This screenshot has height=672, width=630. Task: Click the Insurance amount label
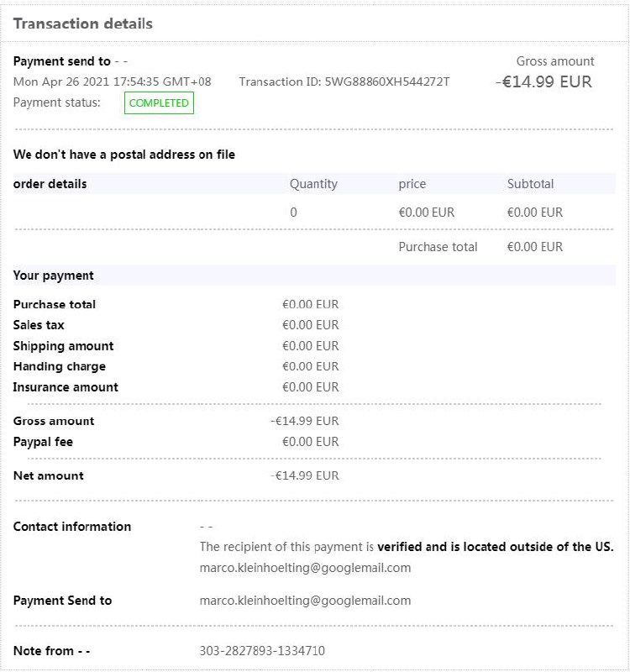click(66, 387)
